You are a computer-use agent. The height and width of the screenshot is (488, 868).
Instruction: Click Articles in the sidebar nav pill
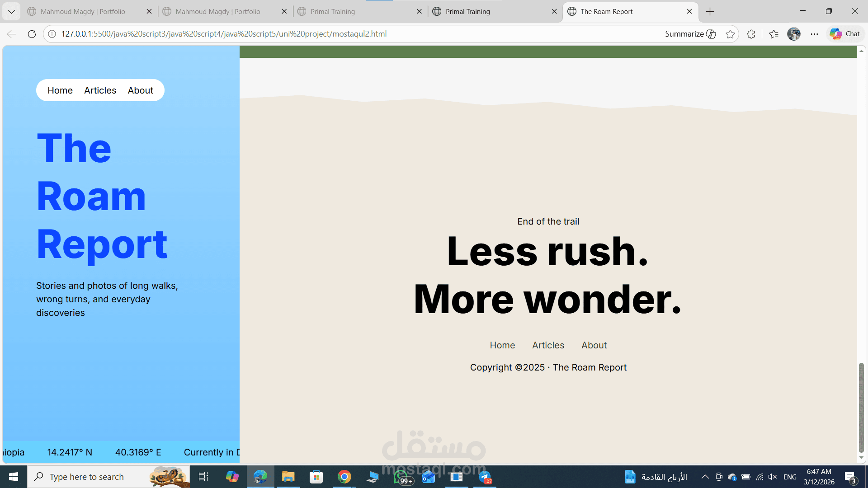click(x=100, y=90)
